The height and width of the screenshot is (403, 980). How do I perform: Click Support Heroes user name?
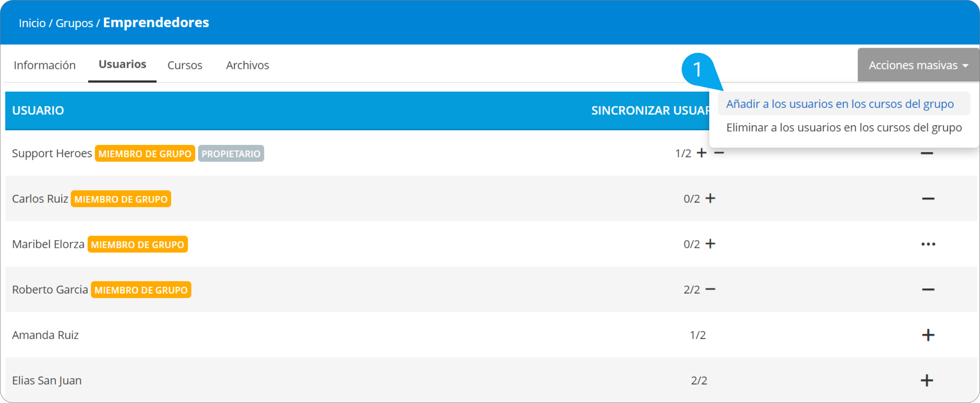[52, 153]
